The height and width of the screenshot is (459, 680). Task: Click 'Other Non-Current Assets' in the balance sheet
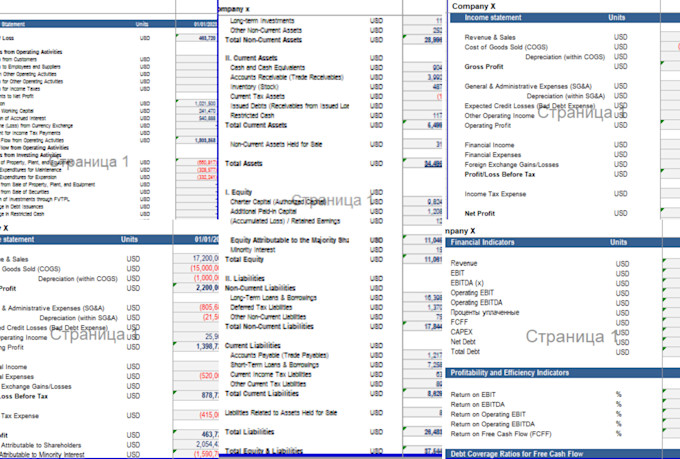(265, 30)
